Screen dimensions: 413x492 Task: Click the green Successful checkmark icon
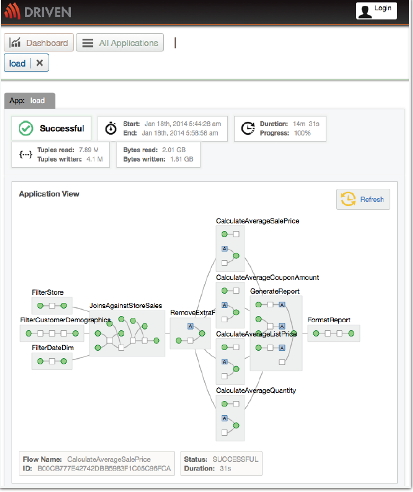(x=26, y=128)
